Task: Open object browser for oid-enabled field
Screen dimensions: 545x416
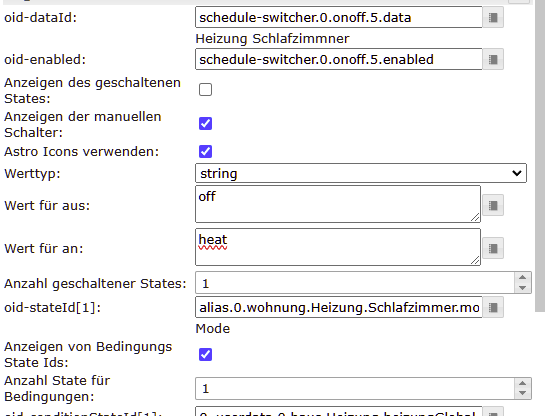Action: (x=493, y=60)
